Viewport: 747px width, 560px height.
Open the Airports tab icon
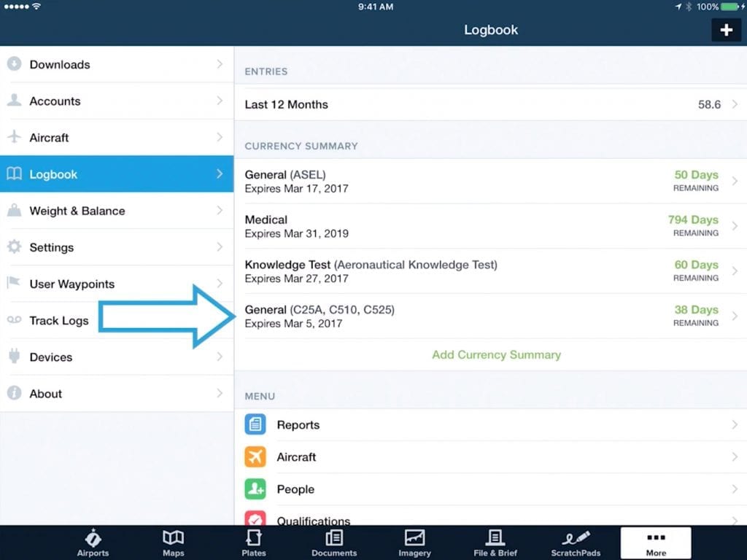(93, 540)
